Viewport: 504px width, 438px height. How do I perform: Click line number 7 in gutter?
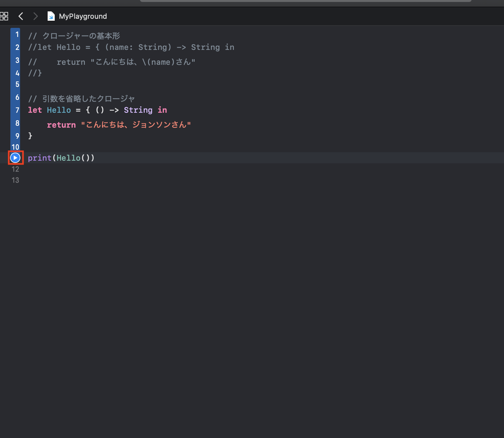pos(17,110)
